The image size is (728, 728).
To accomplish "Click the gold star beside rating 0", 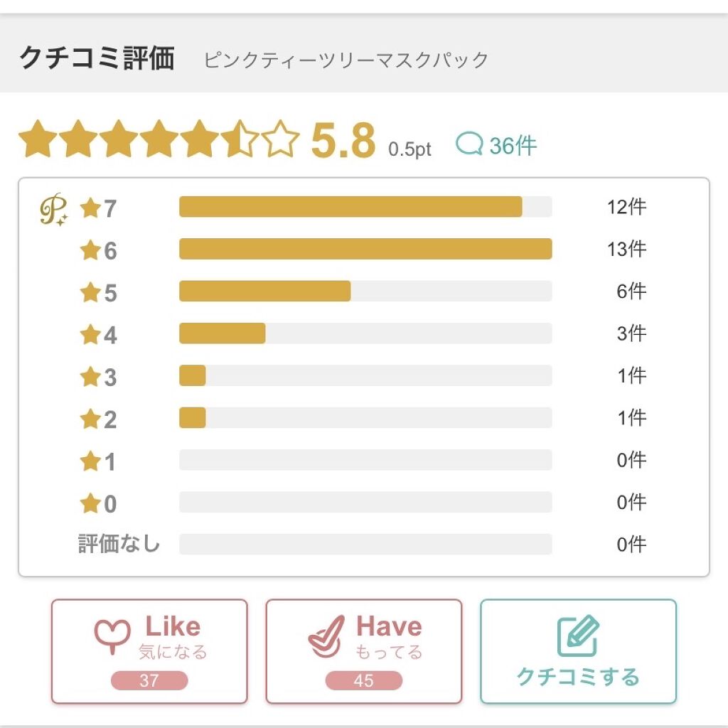I will coord(90,504).
